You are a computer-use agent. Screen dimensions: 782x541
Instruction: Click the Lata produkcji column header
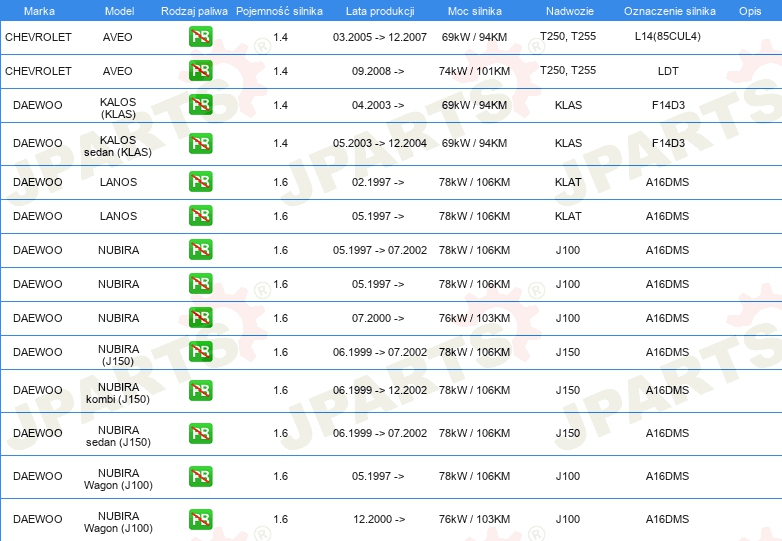[x=380, y=11]
